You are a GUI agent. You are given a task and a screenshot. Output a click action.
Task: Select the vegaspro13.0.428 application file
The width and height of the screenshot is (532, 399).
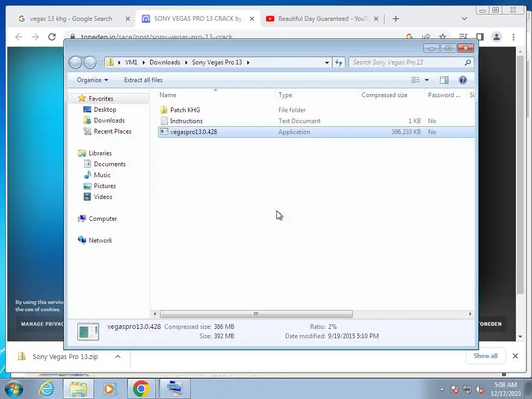[316, 132]
